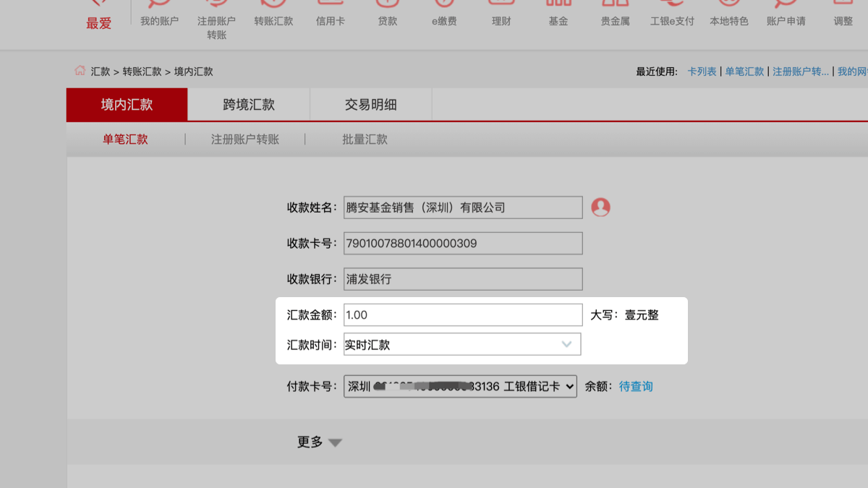Select 注册账户转账 sub-tab
The image size is (868, 488).
pyautogui.click(x=244, y=140)
